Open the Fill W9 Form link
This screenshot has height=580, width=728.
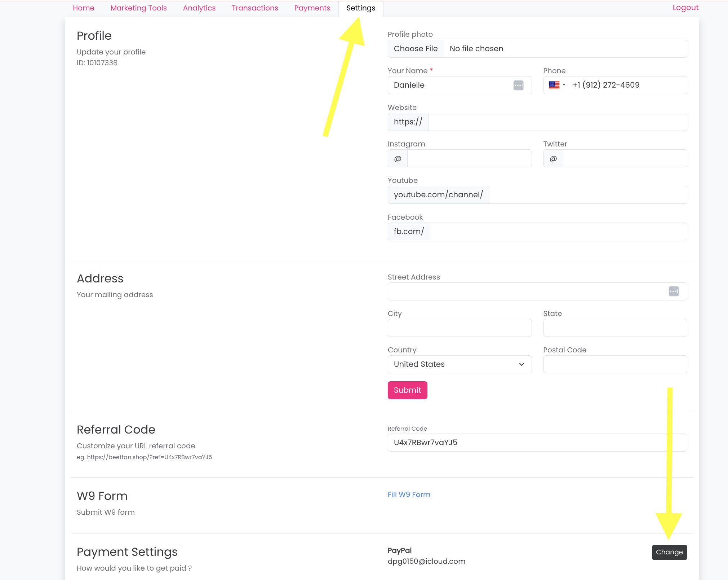(409, 495)
